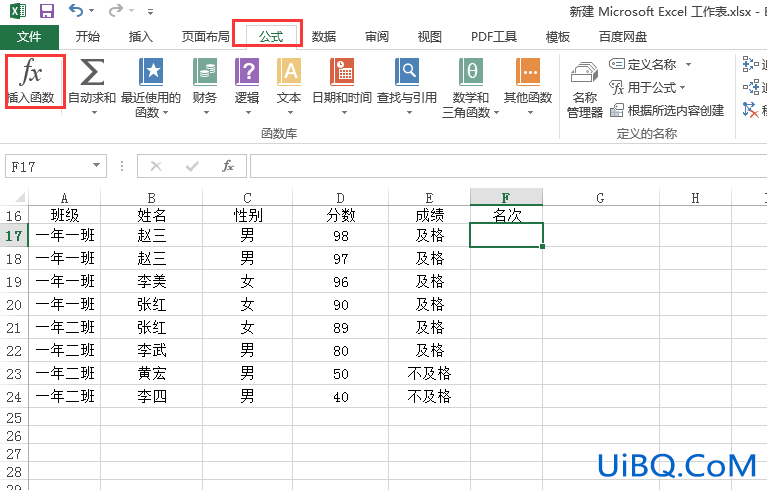Select cell F17 under 名次

[506, 235]
